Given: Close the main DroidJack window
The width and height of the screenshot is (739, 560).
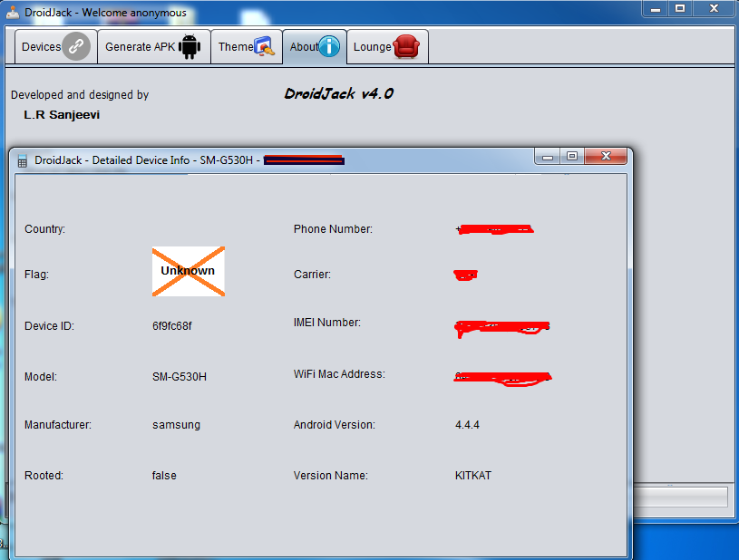Looking at the screenshot, I should [x=714, y=8].
